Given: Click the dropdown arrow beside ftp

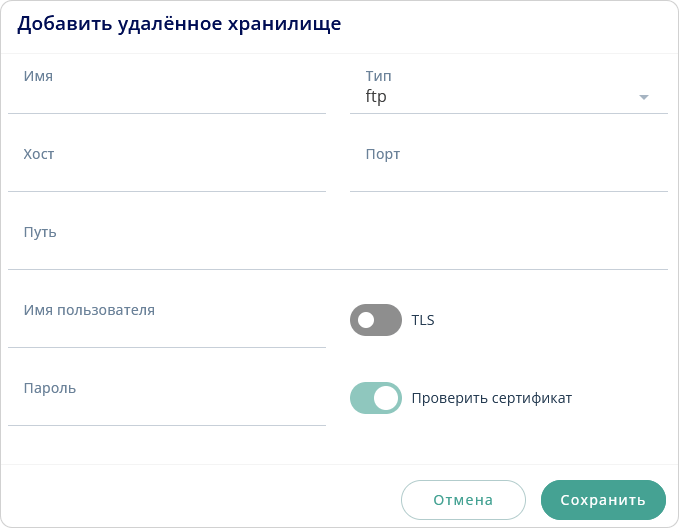Looking at the screenshot, I should pos(644,97).
